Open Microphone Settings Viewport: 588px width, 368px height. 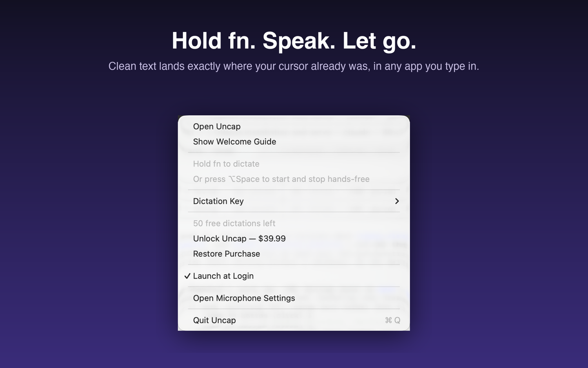tap(294, 298)
